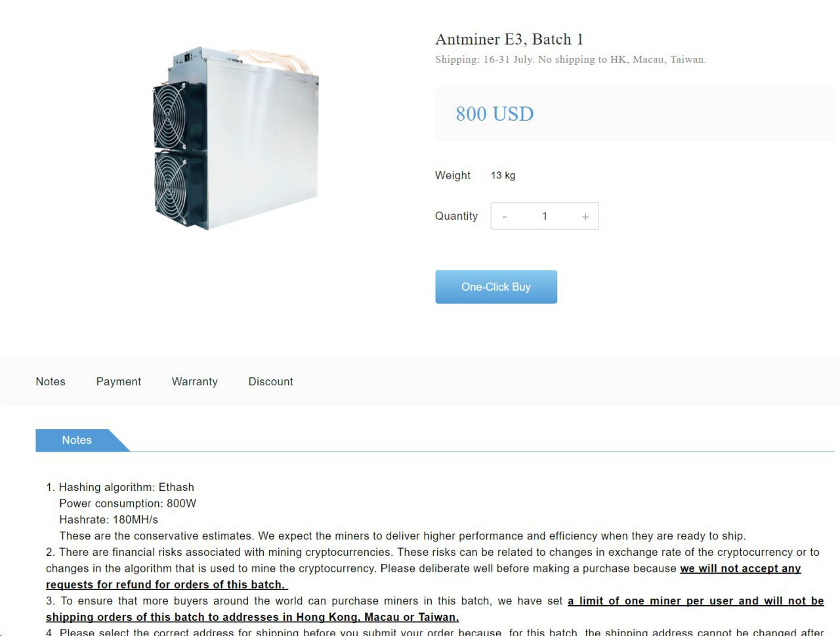
Task: Click the blue Notes section header label
Action: click(77, 440)
